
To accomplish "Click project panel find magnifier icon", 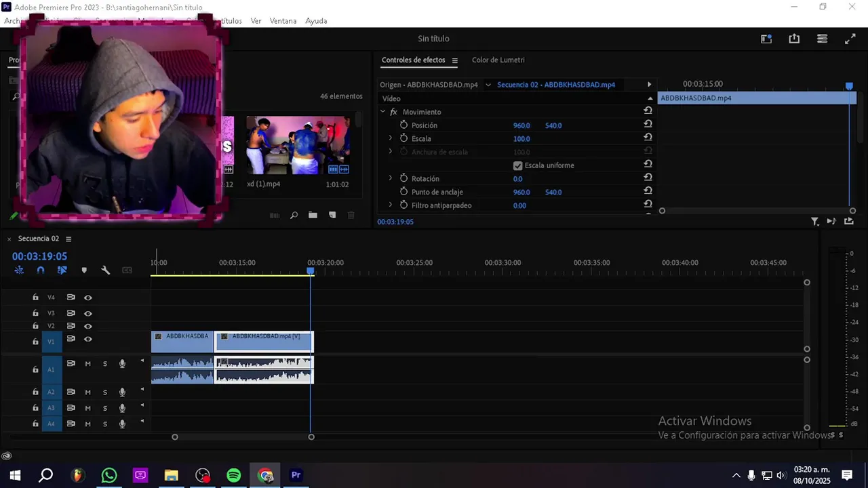I will (294, 216).
